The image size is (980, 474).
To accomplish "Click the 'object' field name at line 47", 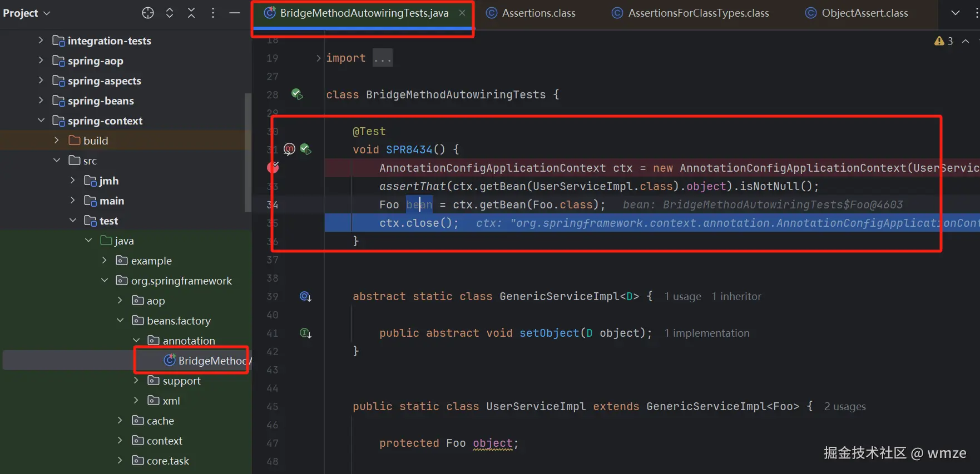I will click(x=492, y=443).
